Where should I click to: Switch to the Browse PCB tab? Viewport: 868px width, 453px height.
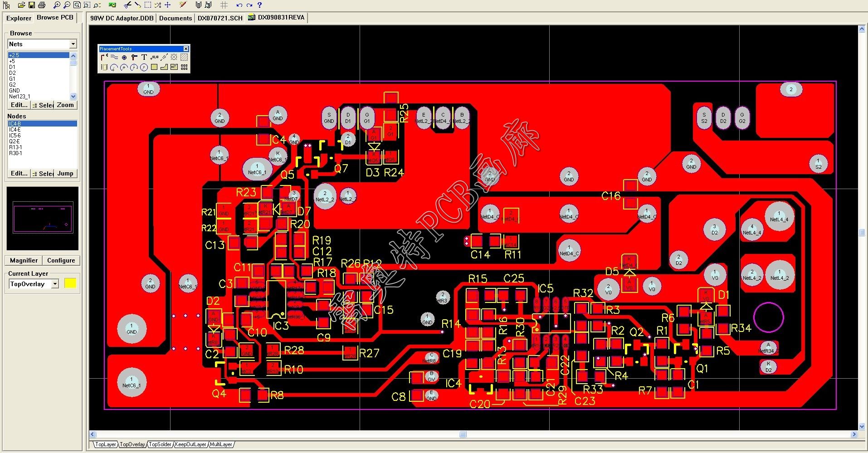pos(55,18)
